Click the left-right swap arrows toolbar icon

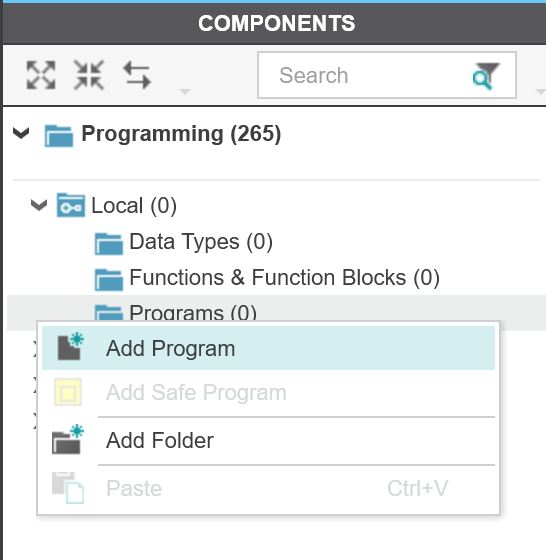(x=137, y=75)
